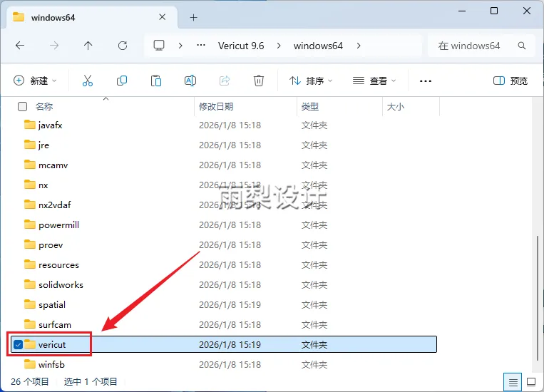Switch to details view icon
The height and width of the screenshot is (392, 544).
click(513, 382)
